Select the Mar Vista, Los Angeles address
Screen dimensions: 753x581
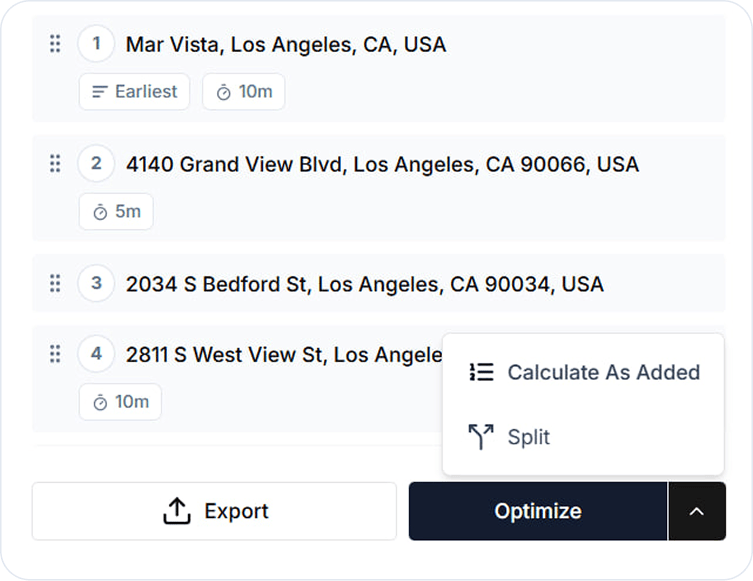pos(286,44)
